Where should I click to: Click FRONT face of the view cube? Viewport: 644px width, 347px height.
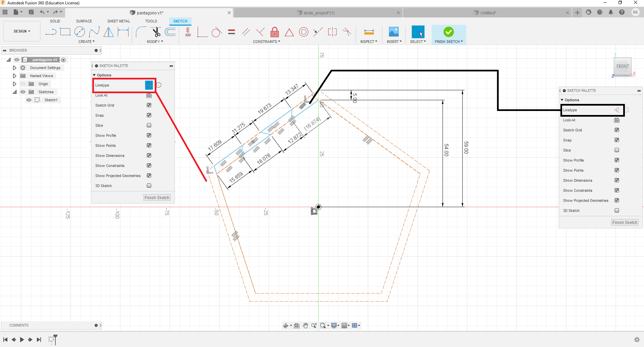pyautogui.click(x=623, y=66)
